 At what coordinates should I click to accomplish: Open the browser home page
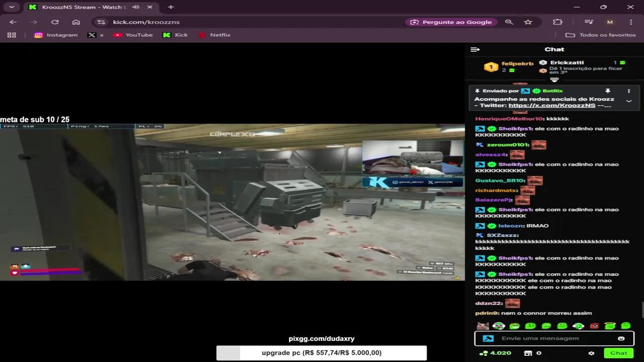tap(76, 22)
